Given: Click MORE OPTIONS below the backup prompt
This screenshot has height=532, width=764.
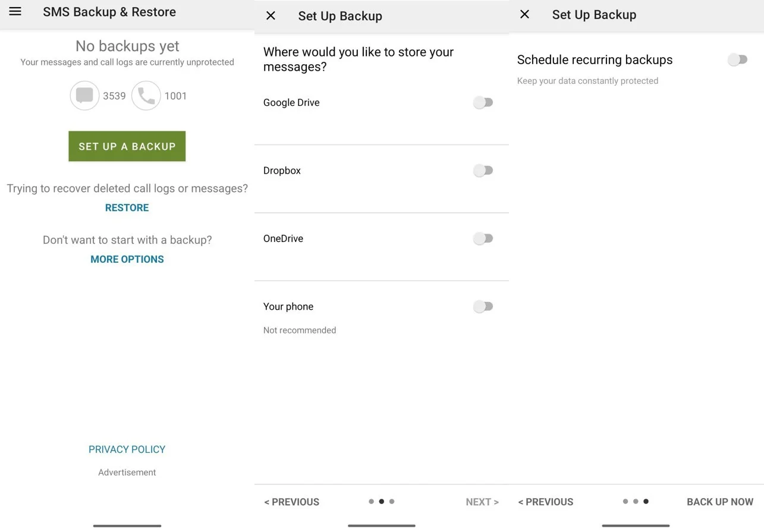Looking at the screenshot, I should pos(127,259).
